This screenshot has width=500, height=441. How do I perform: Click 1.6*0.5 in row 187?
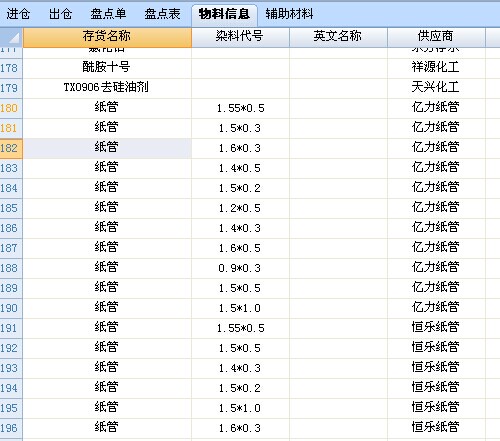click(240, 248)
